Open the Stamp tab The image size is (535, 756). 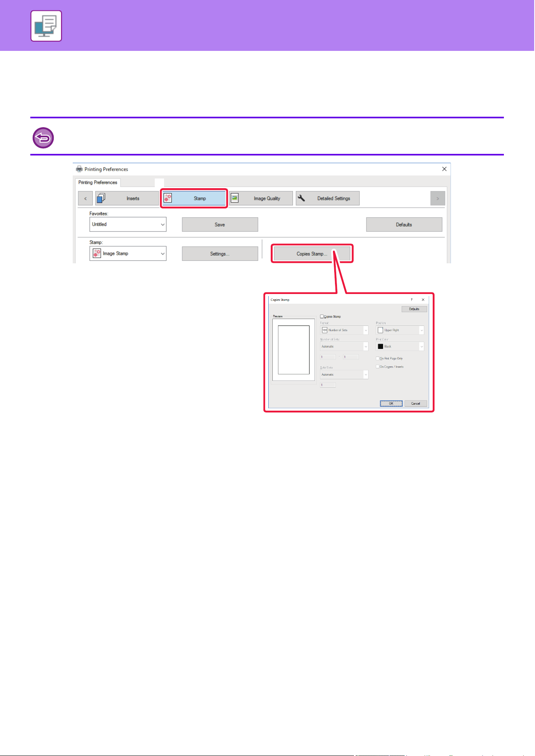pyautogui.click(x=194, y=198)
